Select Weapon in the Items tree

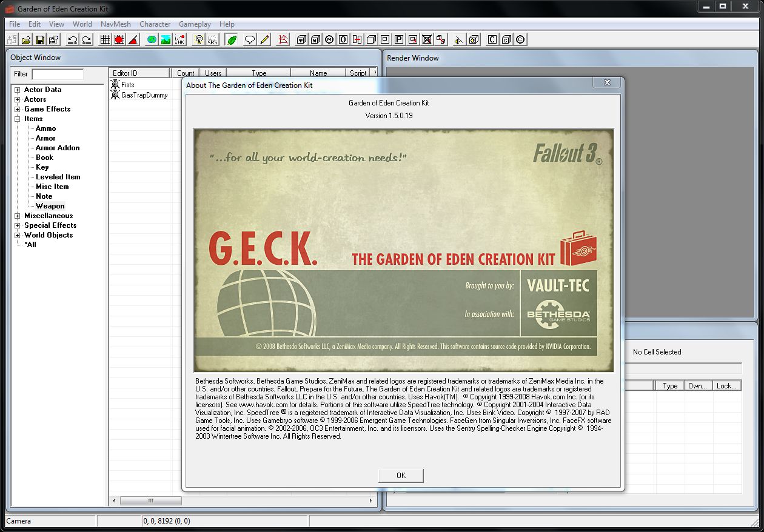coord(50,206)
